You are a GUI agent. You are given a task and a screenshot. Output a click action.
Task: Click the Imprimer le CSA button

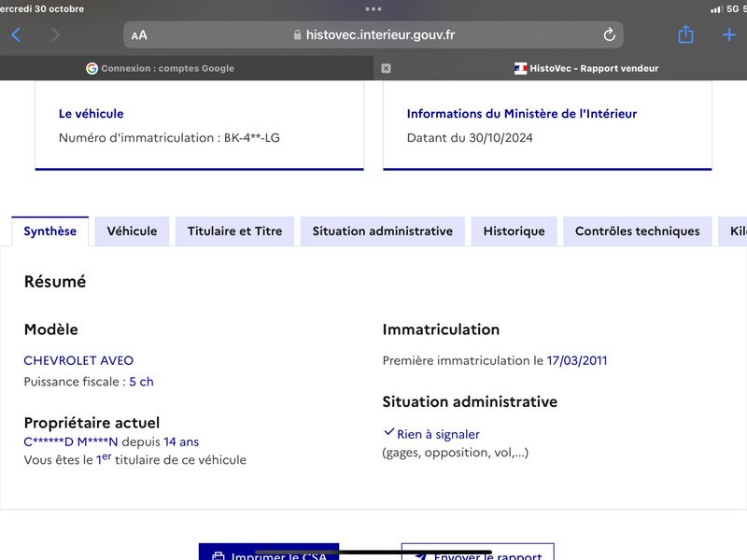coord(269,552)
